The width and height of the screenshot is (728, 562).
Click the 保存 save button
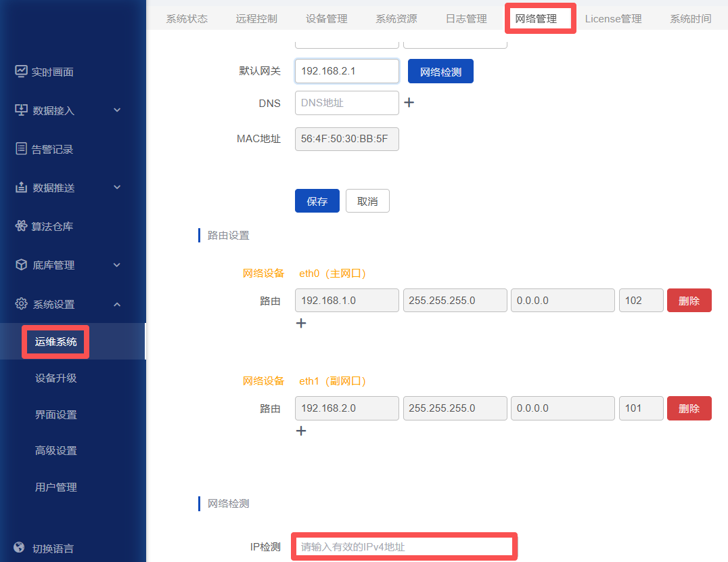(317, 201)
